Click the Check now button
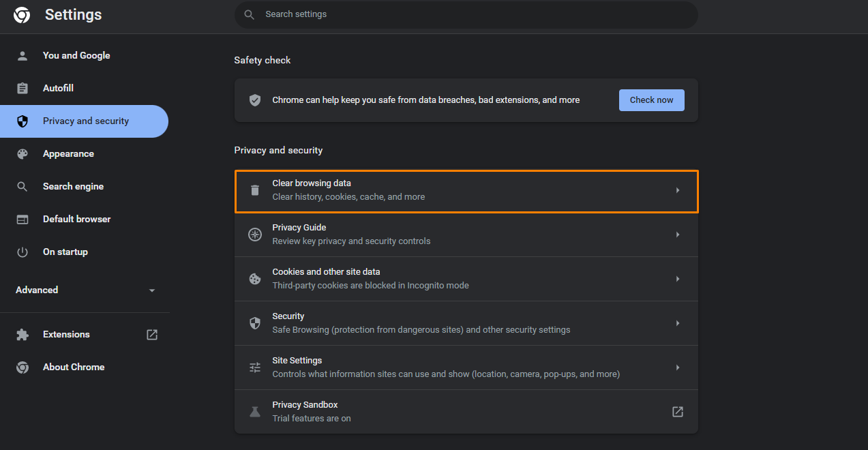Image resolution: width=868 pixels, height=450 pixels. click(x=651, y=100)
